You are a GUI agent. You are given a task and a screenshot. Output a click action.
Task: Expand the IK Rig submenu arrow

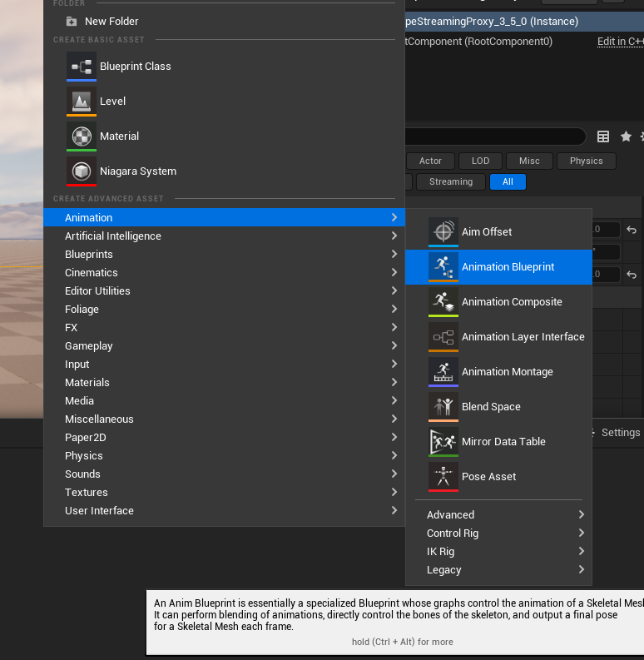[x=582, y=551]
